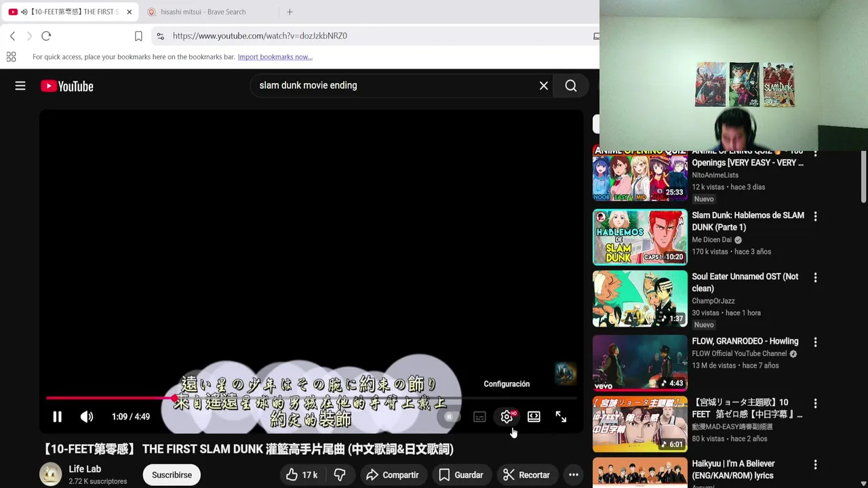Open options menu for Haikyuu lyrics video
Screen dimensions: 868x488
[815, 465]
